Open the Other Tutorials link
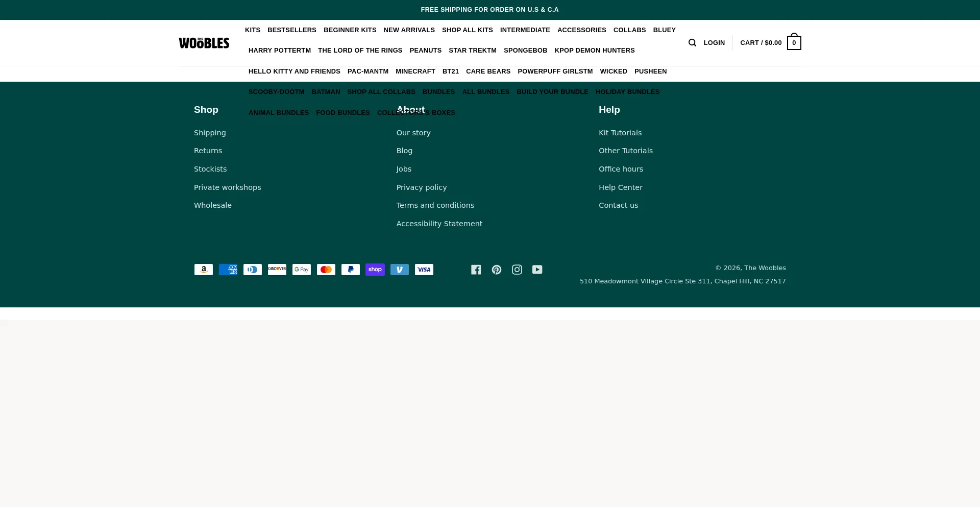 coord(626,151)
